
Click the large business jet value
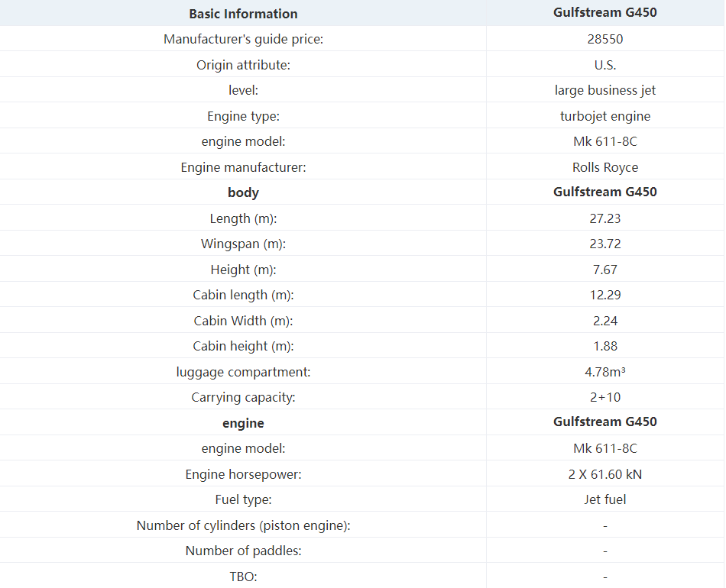coord(604,90)
